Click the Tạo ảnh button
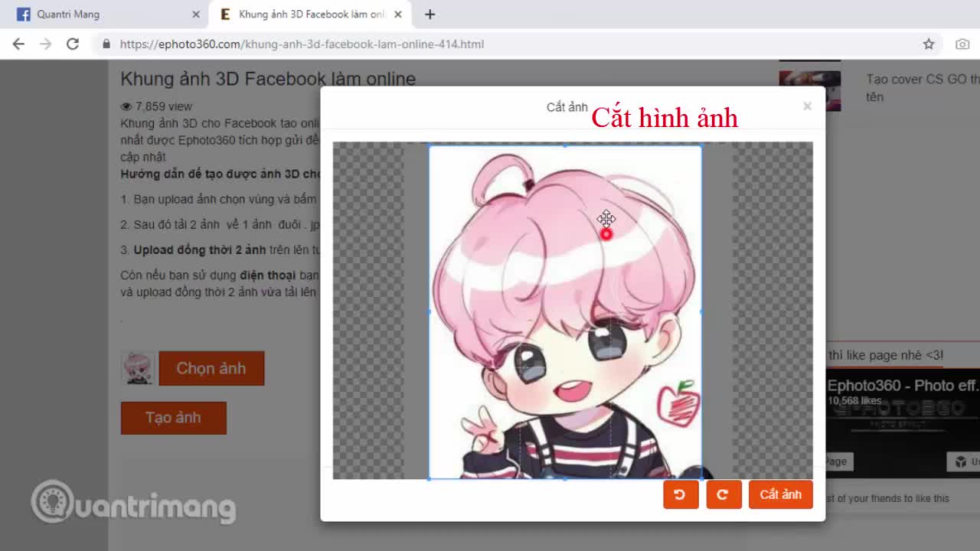Viewport: 980px width, 551px height. 173,418
